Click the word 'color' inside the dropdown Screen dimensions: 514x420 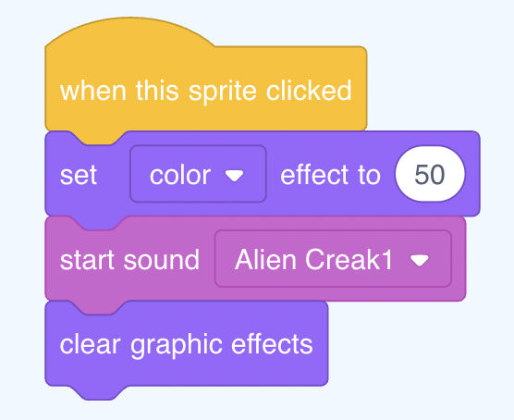tap(180, 175)
